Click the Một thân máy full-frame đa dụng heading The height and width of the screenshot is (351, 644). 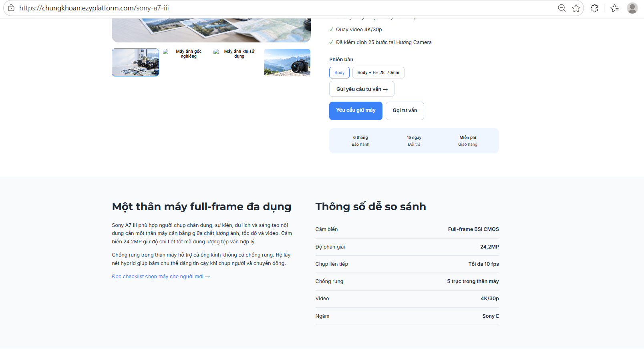(x=201, y=207)
